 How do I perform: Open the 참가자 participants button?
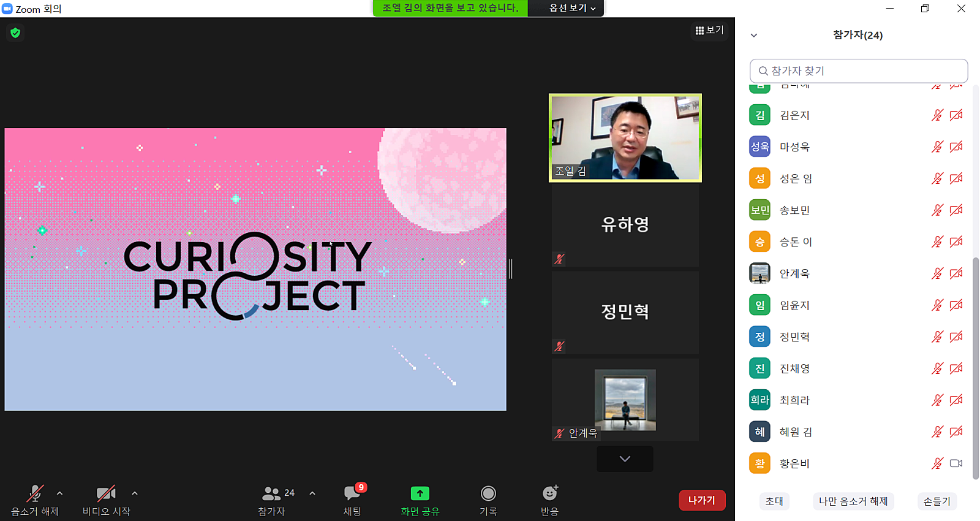point(271,500)
